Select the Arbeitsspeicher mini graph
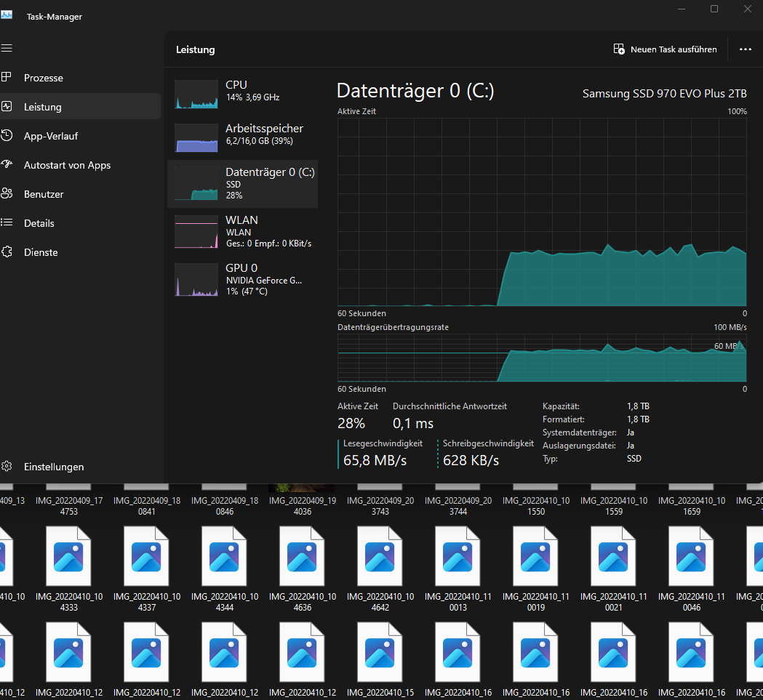Viewport: 763px width, 700px height. click(196, 137)
